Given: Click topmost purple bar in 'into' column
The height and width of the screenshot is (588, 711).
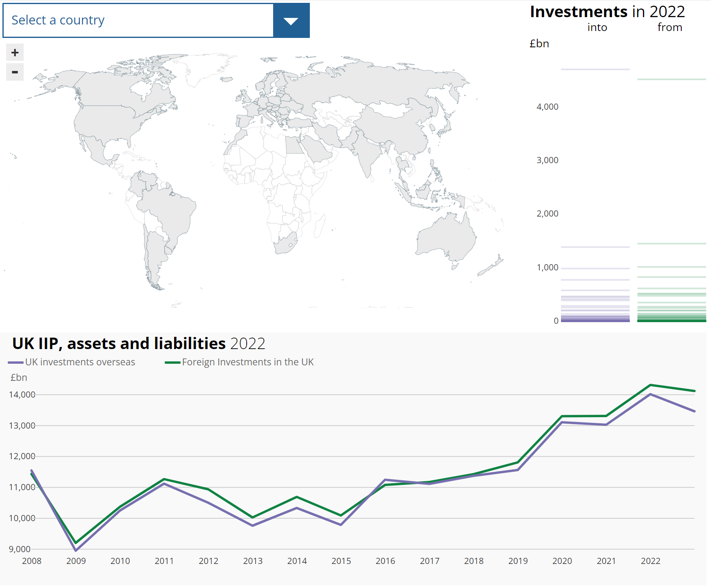Looking at the screenshot, I should click(595, 69).
